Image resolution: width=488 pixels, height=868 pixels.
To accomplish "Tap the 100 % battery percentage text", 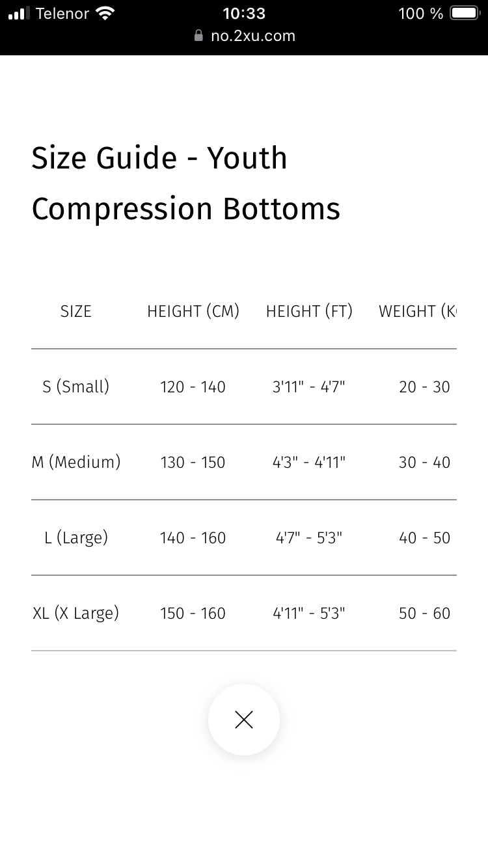I will (421, 13).
